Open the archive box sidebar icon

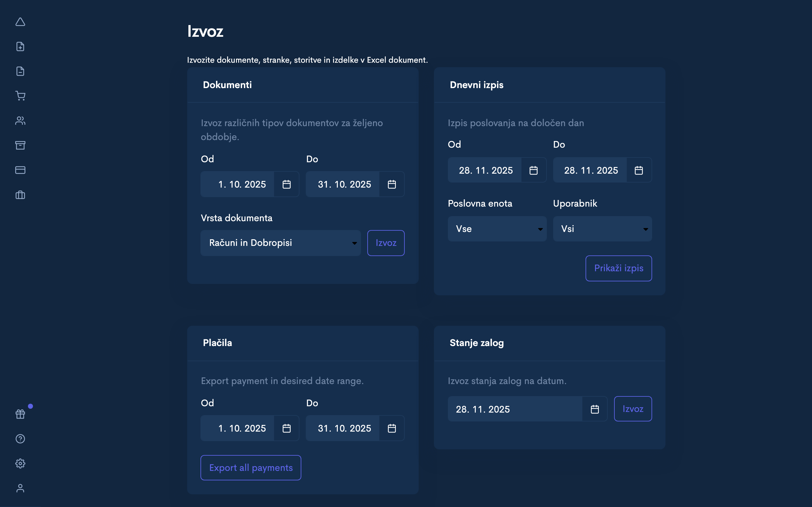(x=20, y=145)
